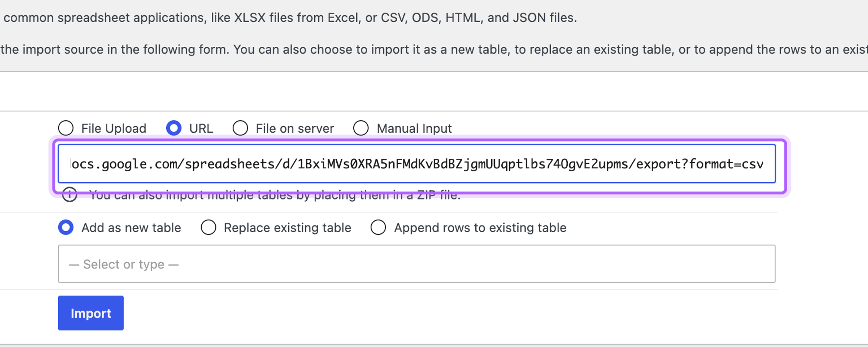Choose Append rows to existing table
Image resolution: width=868 pixels, height=347 pixels.
click(378, 227)
